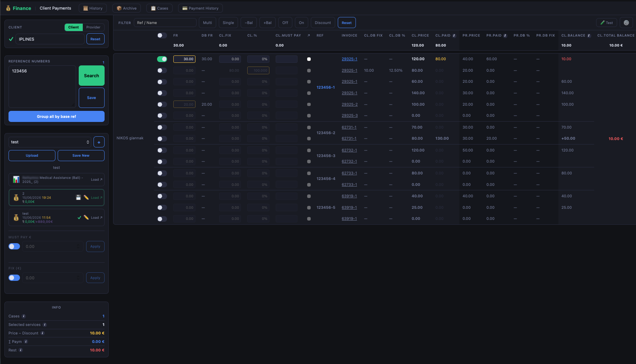Click the floppy disk save icon on preset 2
Viewport: 636px width, 364px height.
[x=78, y=197]
